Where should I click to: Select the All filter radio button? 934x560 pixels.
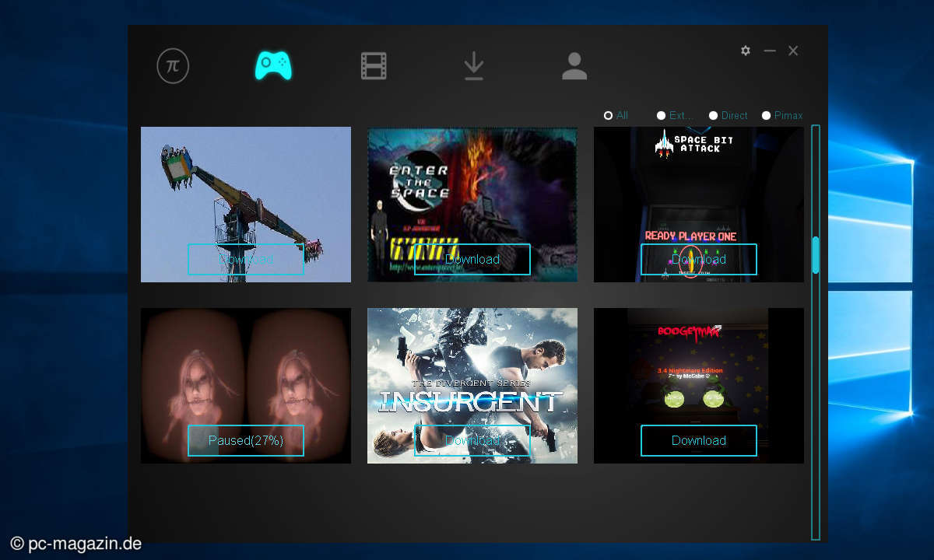tap(609, 115)
